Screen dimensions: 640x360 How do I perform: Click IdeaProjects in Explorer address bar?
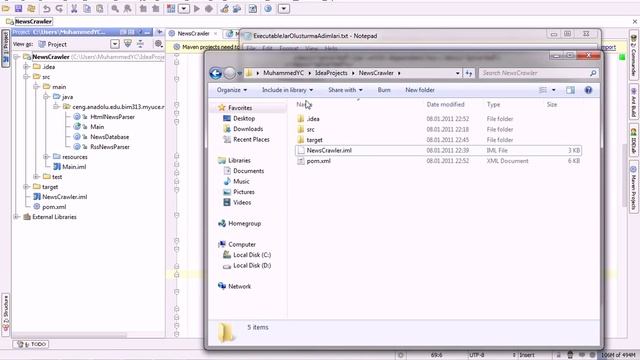coord(331,73)
